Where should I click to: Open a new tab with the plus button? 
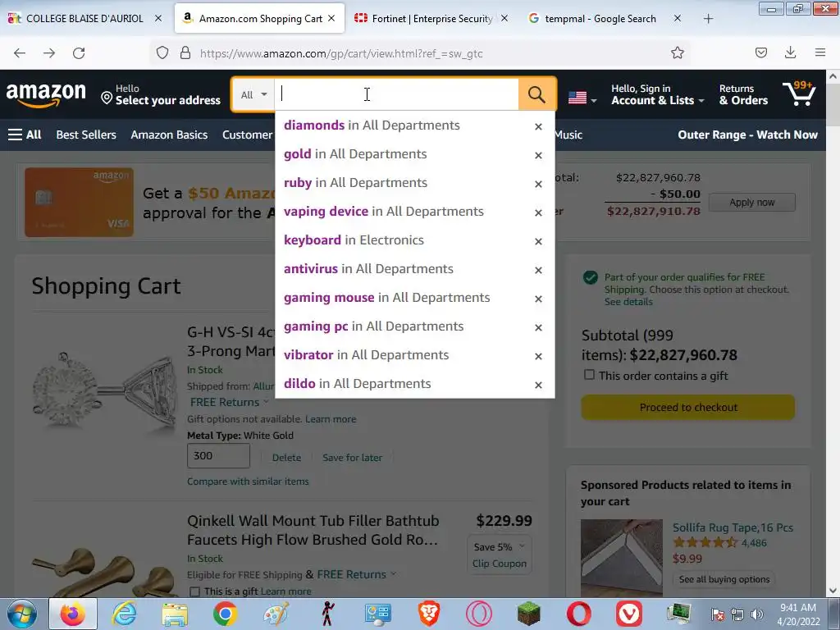point(708,19)
